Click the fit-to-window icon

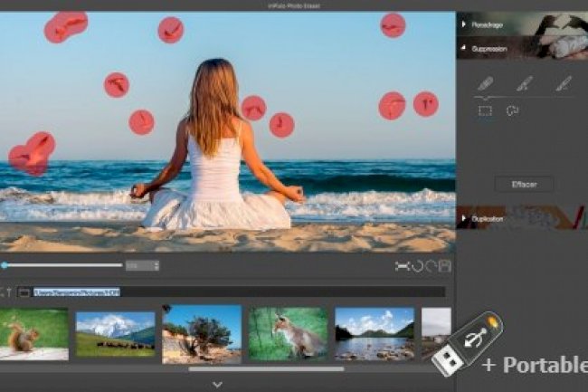(403, 266)
